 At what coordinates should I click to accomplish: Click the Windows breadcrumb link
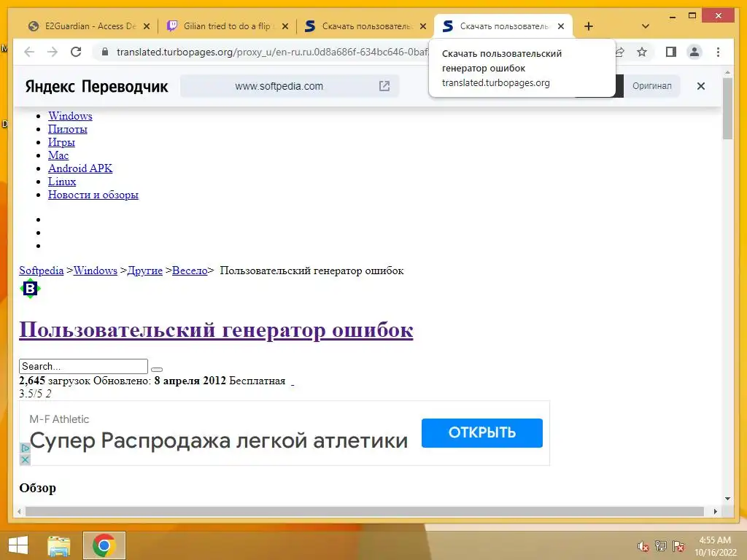[96, 271]
